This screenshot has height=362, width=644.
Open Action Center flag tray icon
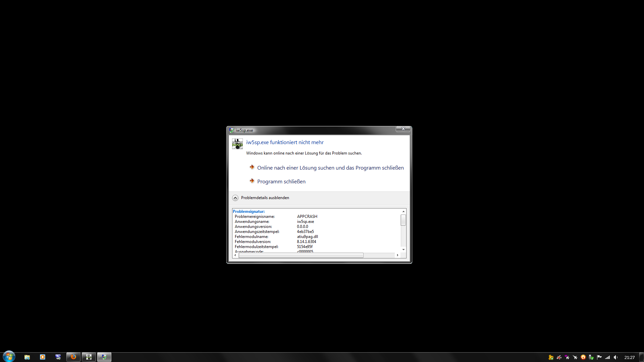pos(599,357)
